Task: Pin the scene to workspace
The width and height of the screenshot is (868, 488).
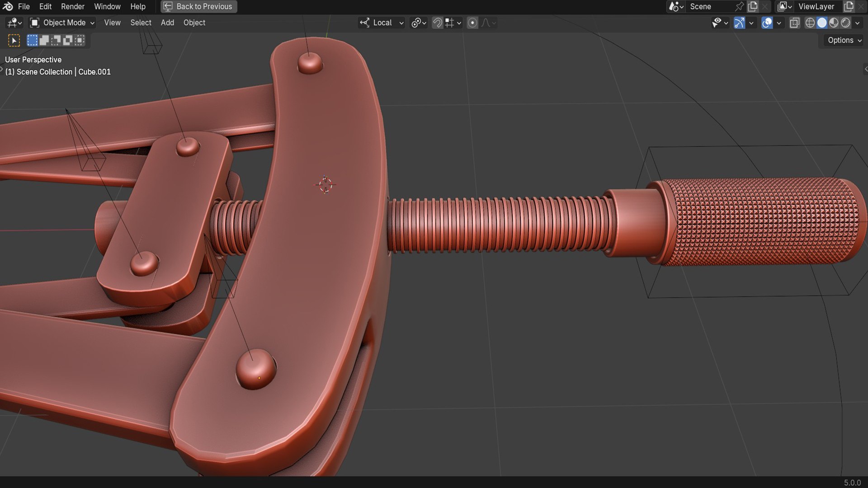Action: pyautogui.click(x=739, y=6)
